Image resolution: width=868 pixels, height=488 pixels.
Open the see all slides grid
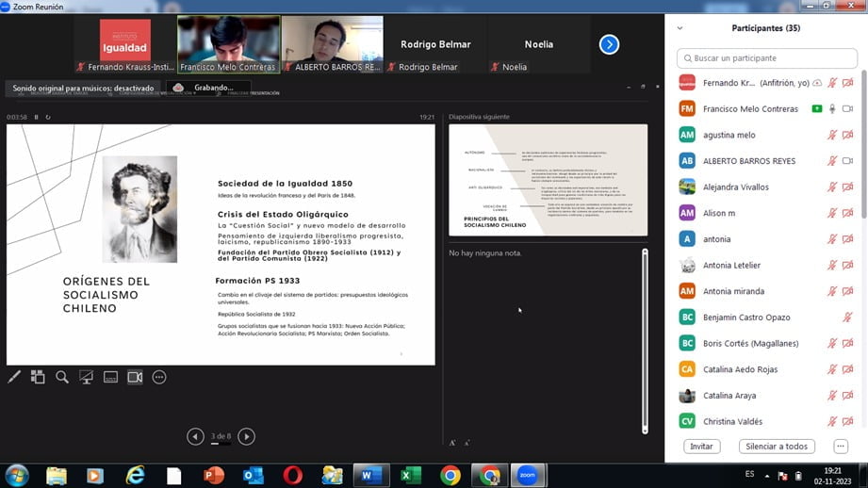coord(38,377)
